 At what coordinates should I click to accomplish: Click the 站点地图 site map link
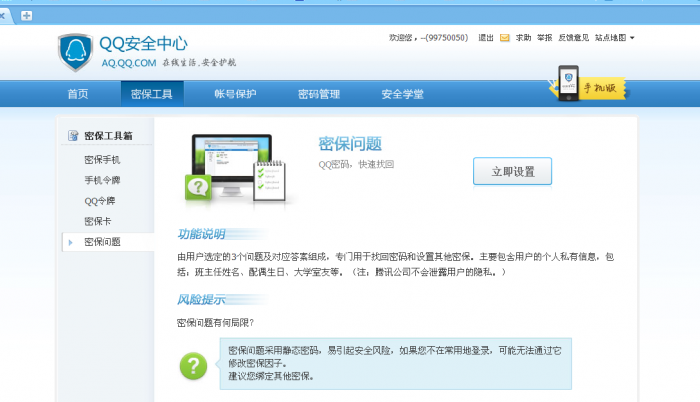point(610,38)
